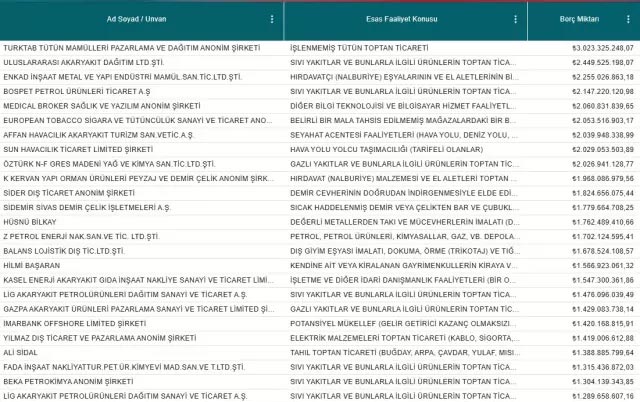Select Z PETROL ENERJİ NAK.SAN. row
Viewport: 640px width, 402px height.
(320, 237)
